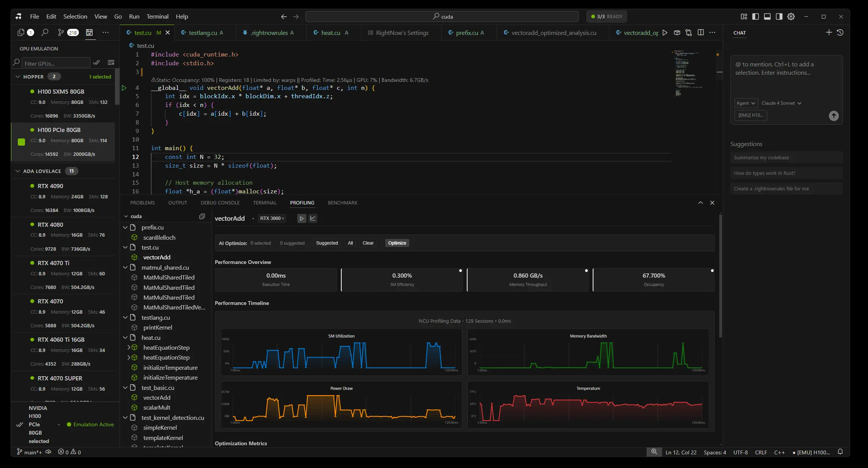Run vectorAdd profiling with the play icon

[x=301, y=218]
